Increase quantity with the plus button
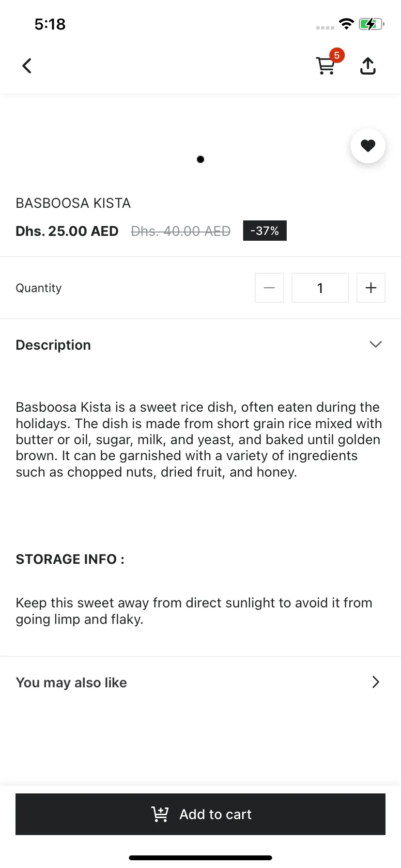 pos(371,288)
